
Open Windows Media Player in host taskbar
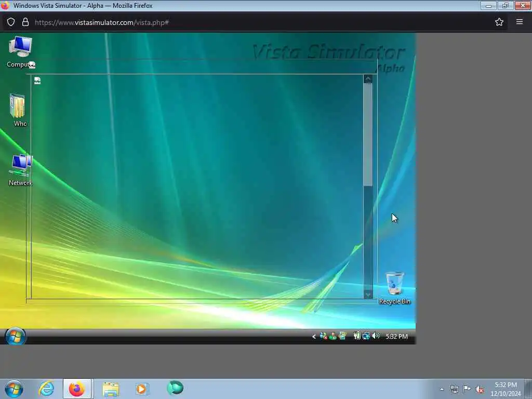pos(141,389)
